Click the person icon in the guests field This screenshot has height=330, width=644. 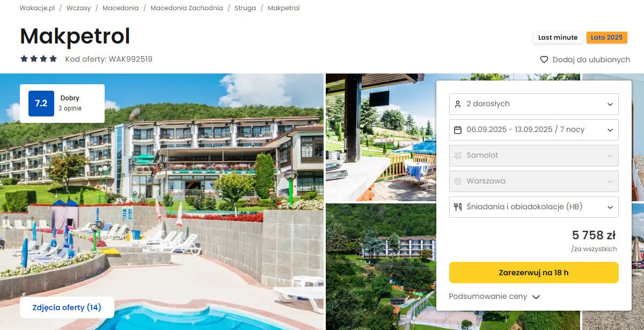458,104
